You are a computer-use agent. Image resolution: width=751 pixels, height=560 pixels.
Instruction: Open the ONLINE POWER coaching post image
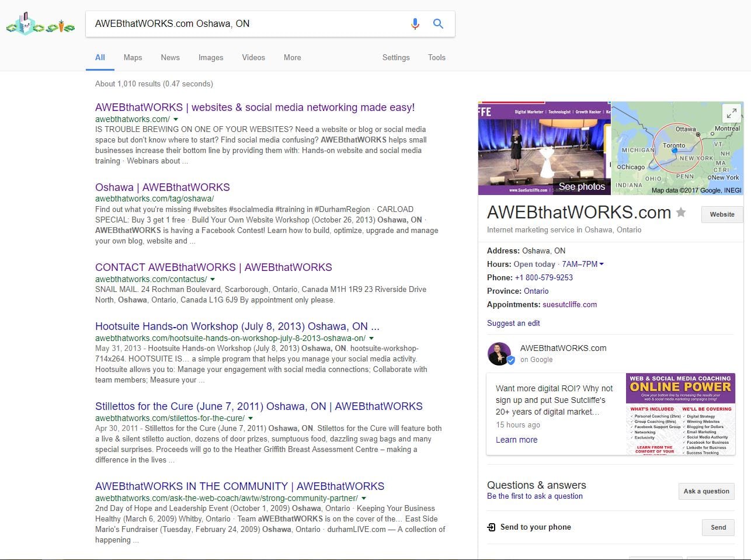coord(680,414)
